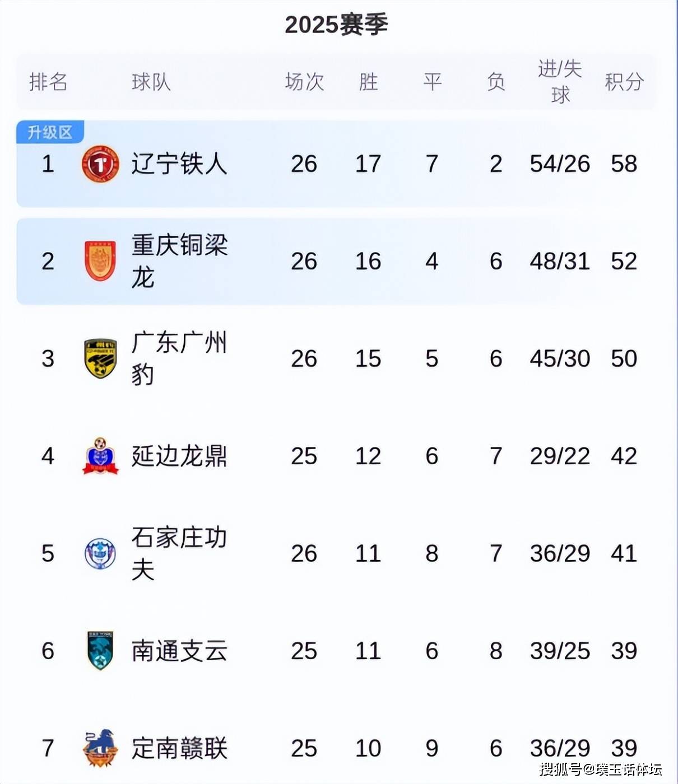
Task: Open the 南通支云 team page
Action: pyautogui.click(x=179, y=651)
